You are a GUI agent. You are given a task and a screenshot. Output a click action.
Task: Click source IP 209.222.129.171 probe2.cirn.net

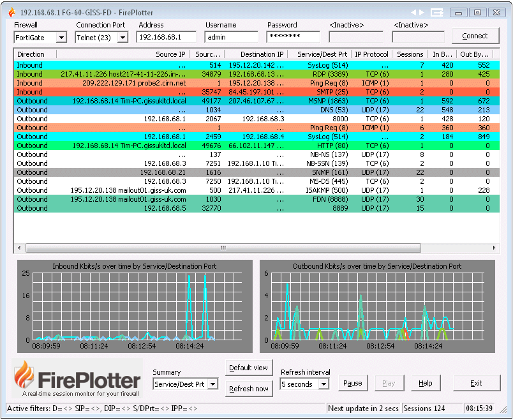click(134, 83)
